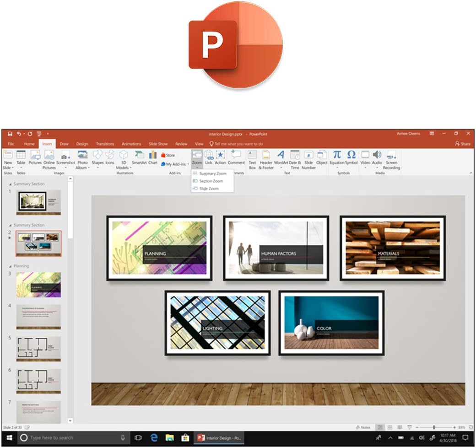Insert a Text Box
The image size is (476, 448).
tap(252, 160)
